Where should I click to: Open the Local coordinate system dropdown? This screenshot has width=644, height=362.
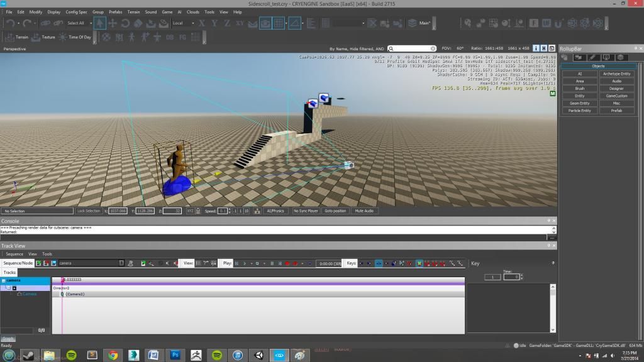(x=181, y=23)
